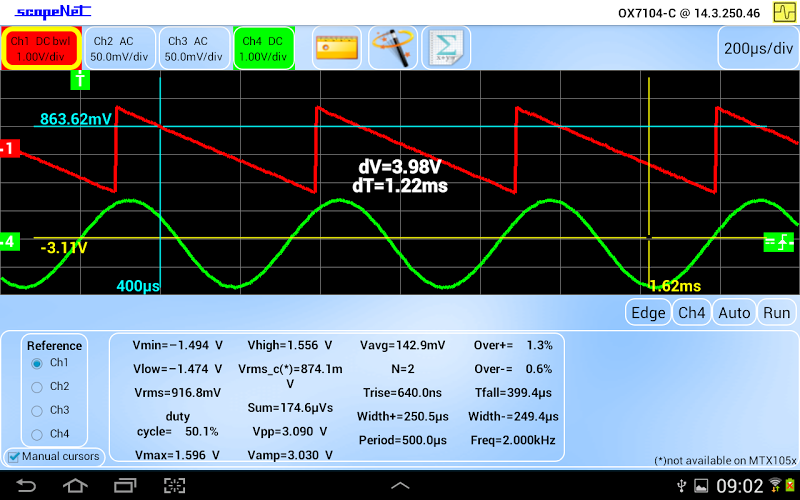Open the Ch3 AC channel settings
800x500 pixels.
click(195, 48)
